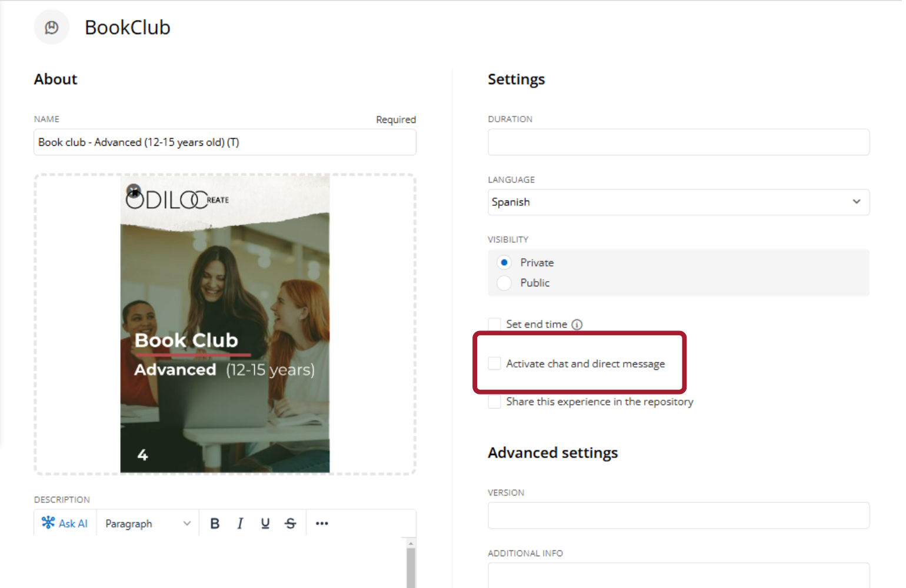Viewport: 906px width, 588px height.
Task: Toggle strikethrough formatting in description editor
Action: tap(291, 523)
